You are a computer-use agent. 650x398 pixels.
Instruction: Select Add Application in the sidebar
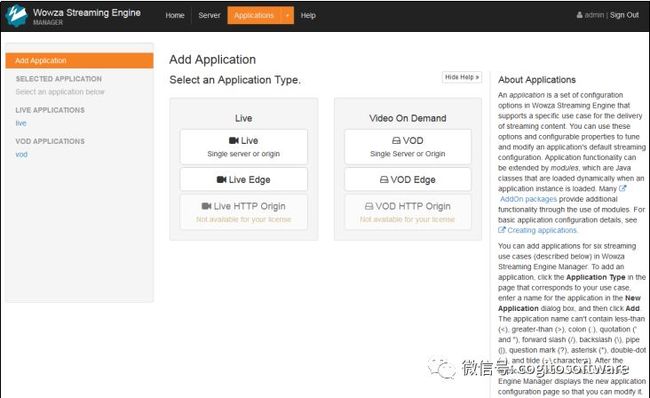(x=79, y=61)
